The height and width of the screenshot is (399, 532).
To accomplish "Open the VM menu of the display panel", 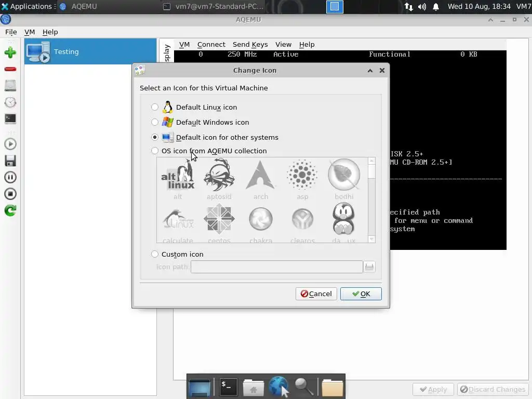I will [x=184, y=45].
